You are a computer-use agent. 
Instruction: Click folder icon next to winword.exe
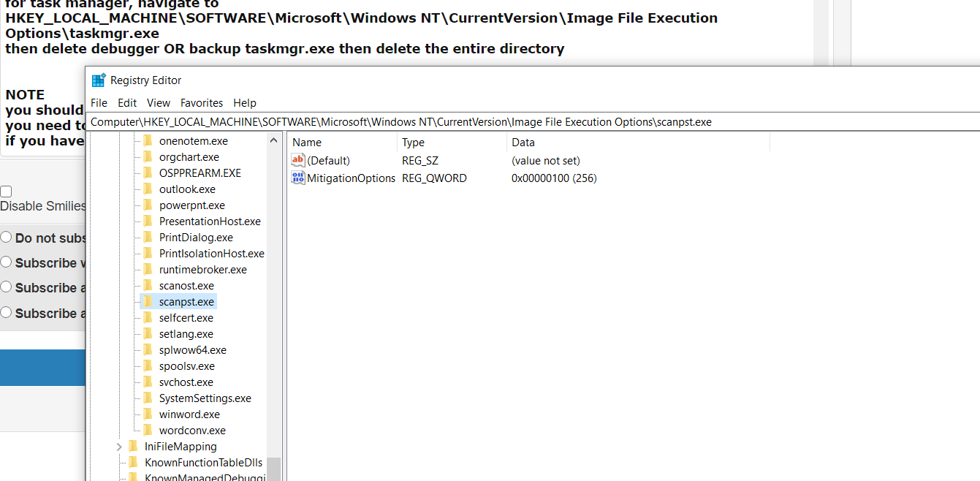point(148,414)
